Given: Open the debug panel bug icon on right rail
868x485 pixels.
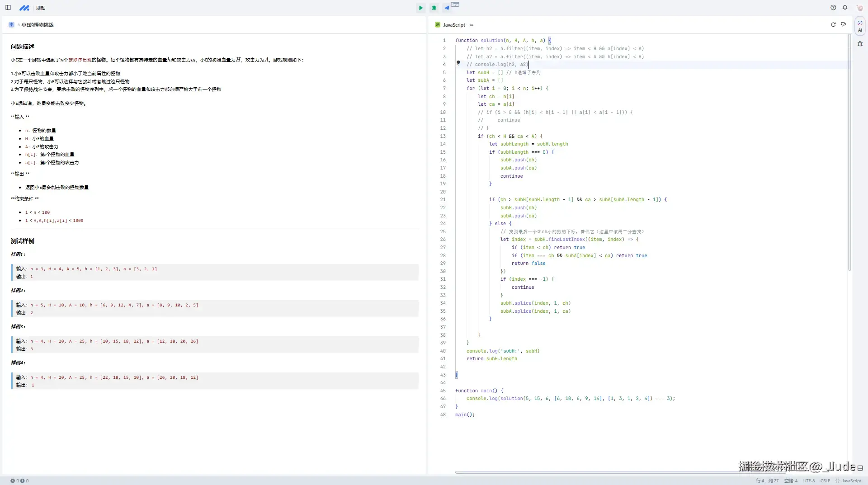Looking at the screenshot, I should click(860, 44).
